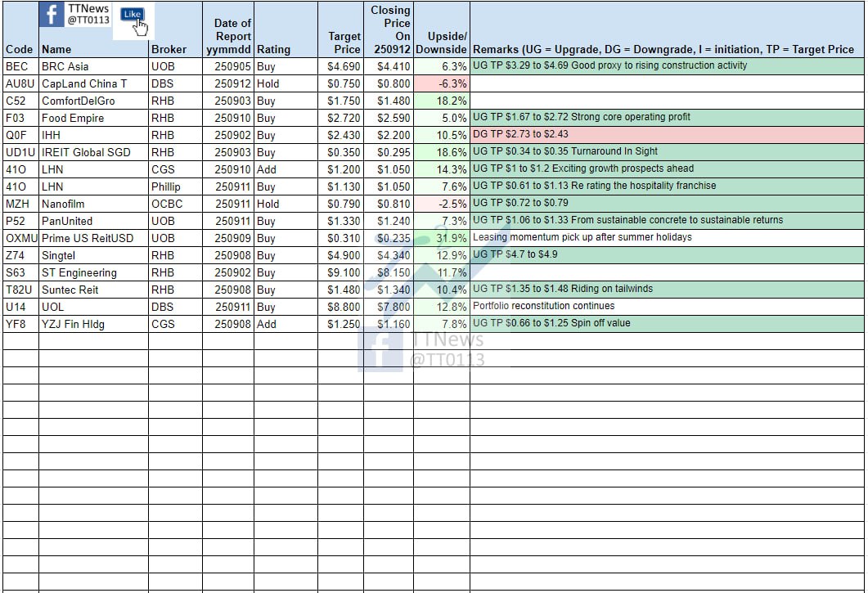Click the 'Re rating the hospitality franchise' remark

[643, 186]
